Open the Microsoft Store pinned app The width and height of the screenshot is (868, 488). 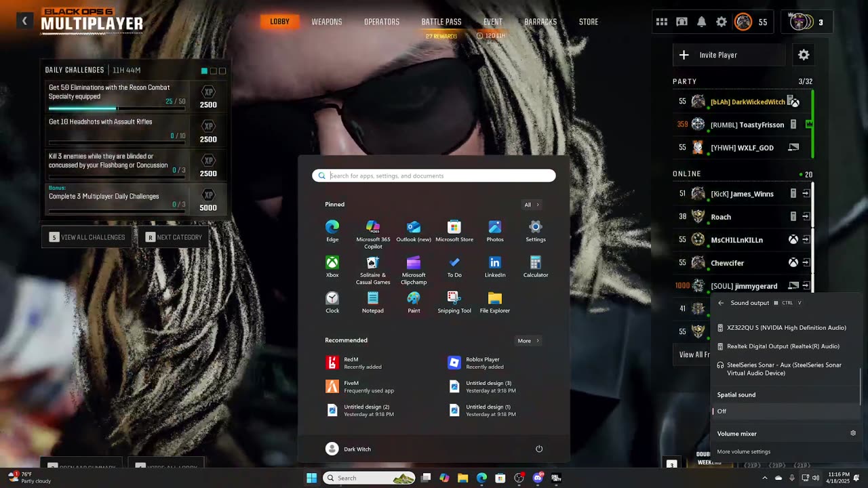tap(454, 230)
